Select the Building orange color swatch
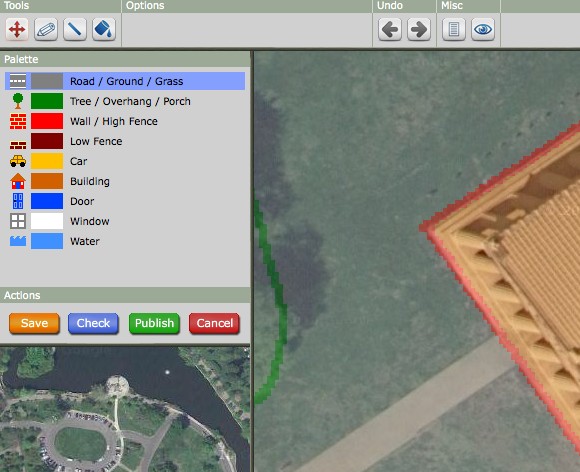This screenshot has width=580, height=472. [x=47, y=181]
